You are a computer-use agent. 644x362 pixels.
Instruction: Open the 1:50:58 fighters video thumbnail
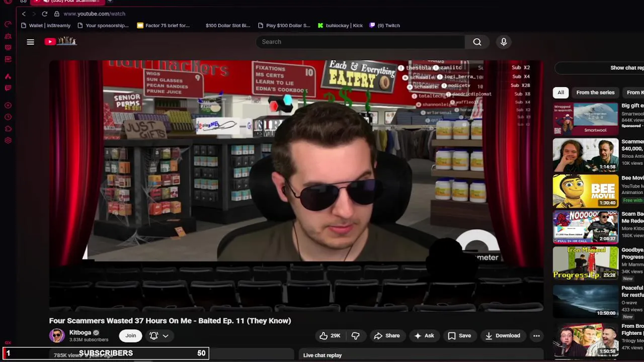(586, 339)
